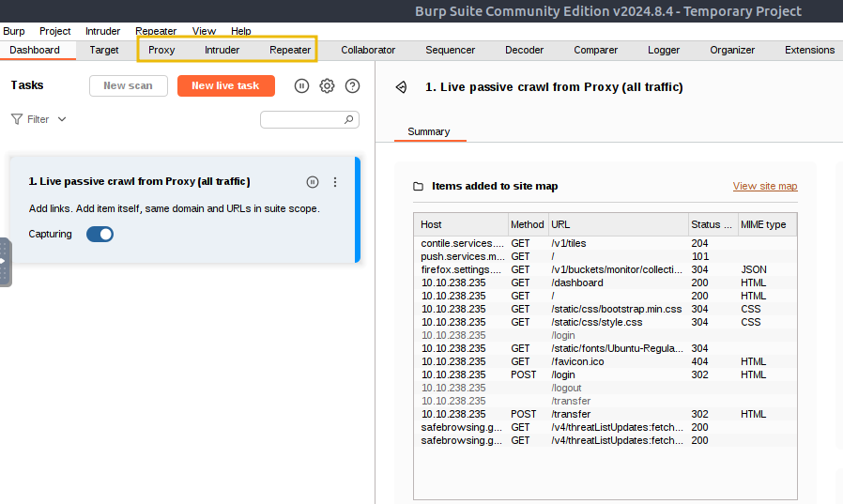Open the three-dot menu on the task card
Viewport: 843px width, 504px height.
click(x=335, y=182)
